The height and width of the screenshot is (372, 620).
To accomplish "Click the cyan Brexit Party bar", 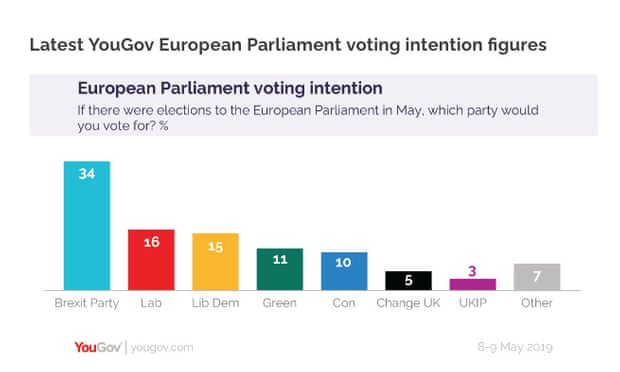I will (x=87, y=226).
